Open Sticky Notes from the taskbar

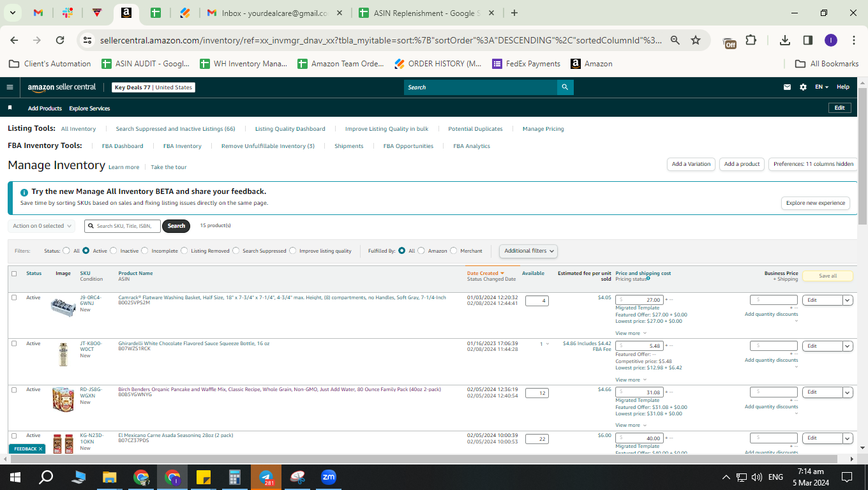click(x=204, y=477)
